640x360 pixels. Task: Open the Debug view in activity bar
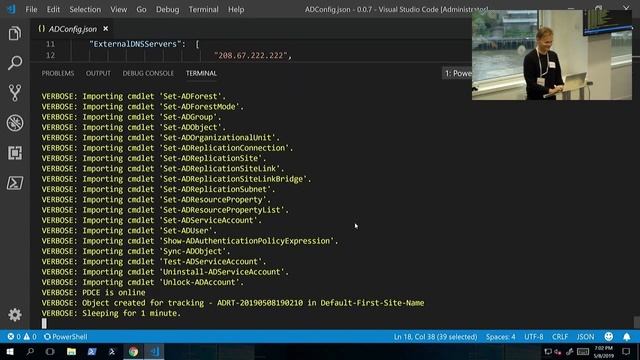(x=15, y=123)
